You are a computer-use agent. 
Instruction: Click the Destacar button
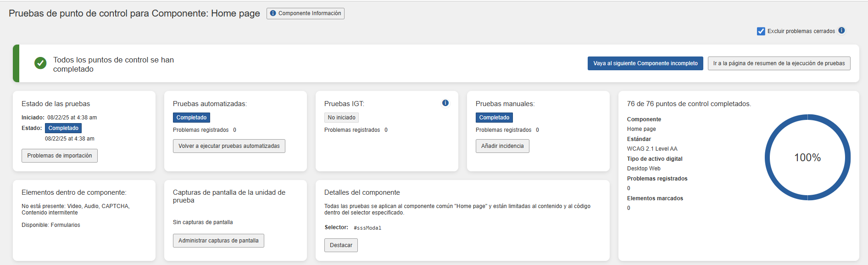pos(341,245)
